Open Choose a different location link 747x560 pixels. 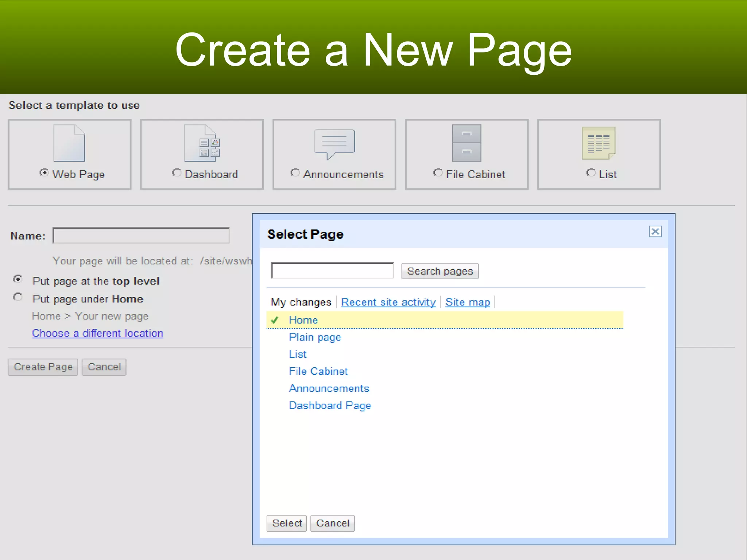coord(97,333)
